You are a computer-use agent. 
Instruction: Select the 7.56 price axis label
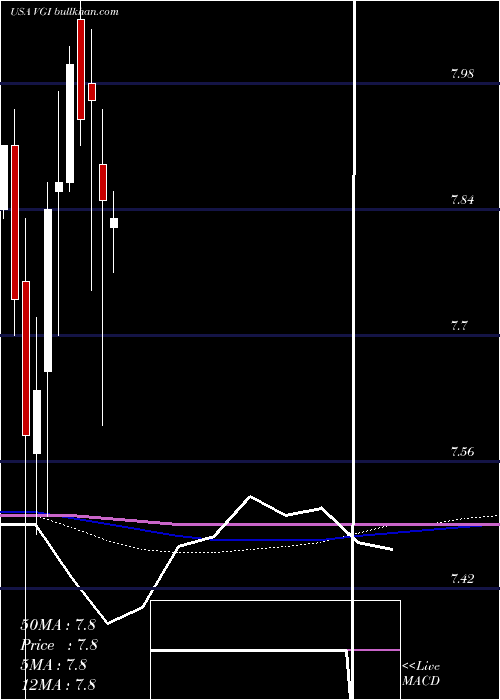click(462, 452)
